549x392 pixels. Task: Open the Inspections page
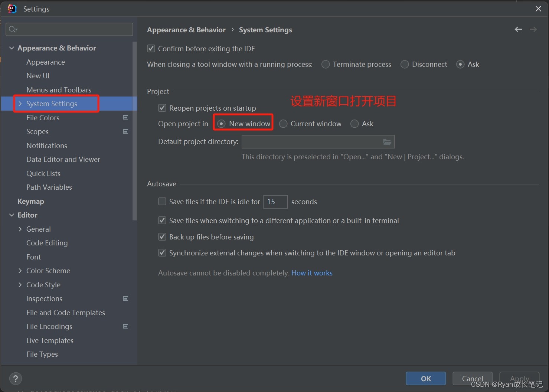coord(44,298)
